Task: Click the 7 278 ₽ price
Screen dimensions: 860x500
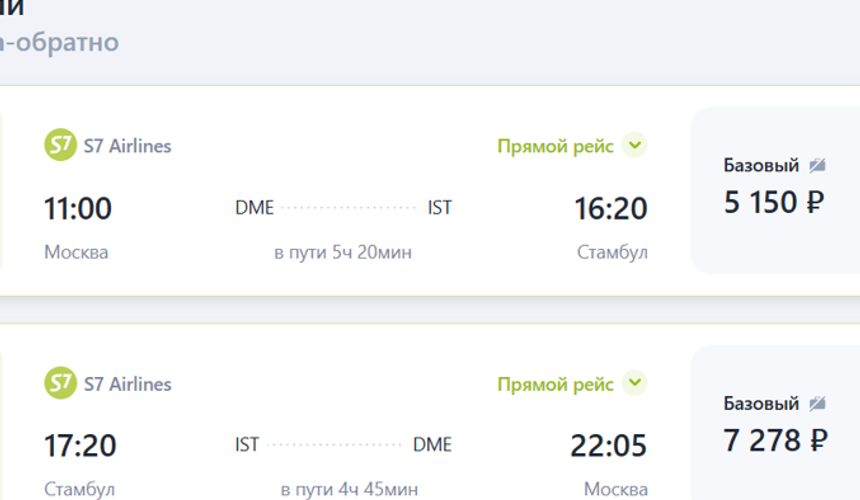Action: (776, 440)
